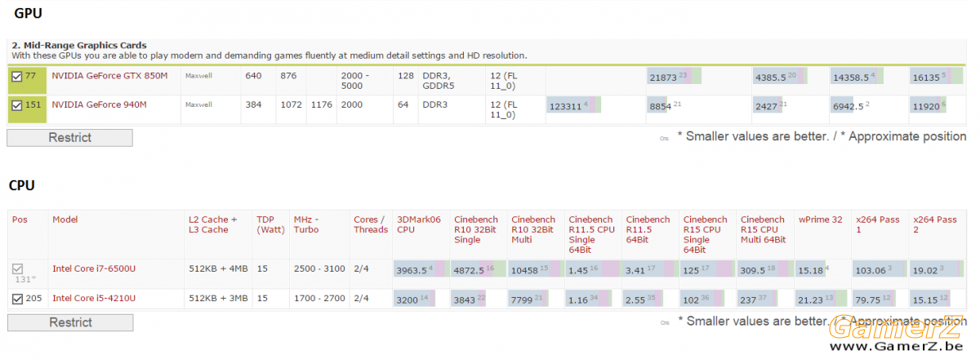
Task: Select the 3200 3DMark06 score bar
Action: pos(414,299)
